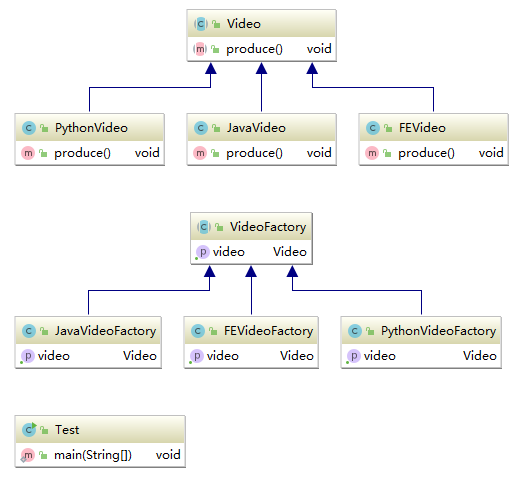The image size is (526, 480).
Task: Click method icon in PythonVideo node
Action: tap(28, 153)
